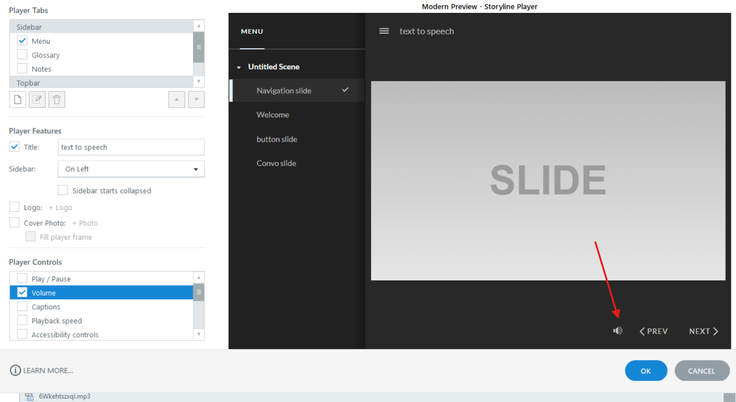The image size is (736, 402).
Task: Open the Sidebar position dropdown
Action: (x=131, y=169)
